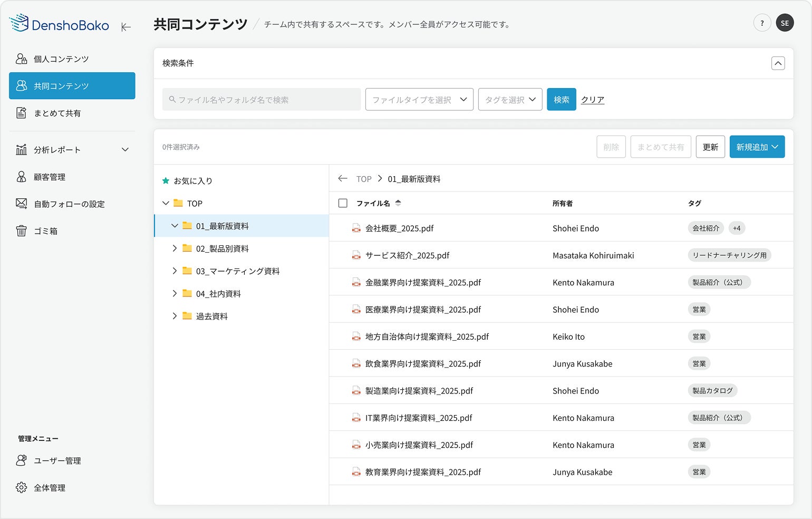Click PDF icon for 会社概要_2025.pdf
812x519 pixels.
coord(356,228)
